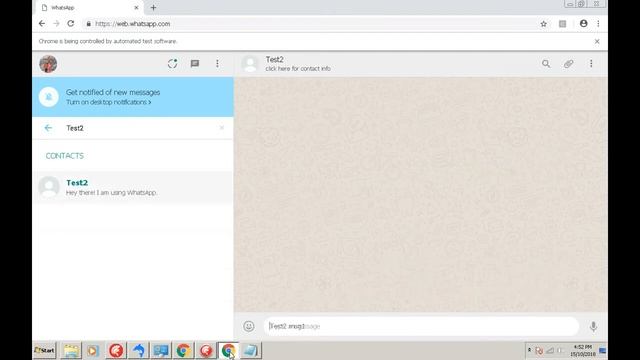The width and height of the screenshot is (640, 360).
Task: Click your profile picture avatar
Action: pos(48,64)
